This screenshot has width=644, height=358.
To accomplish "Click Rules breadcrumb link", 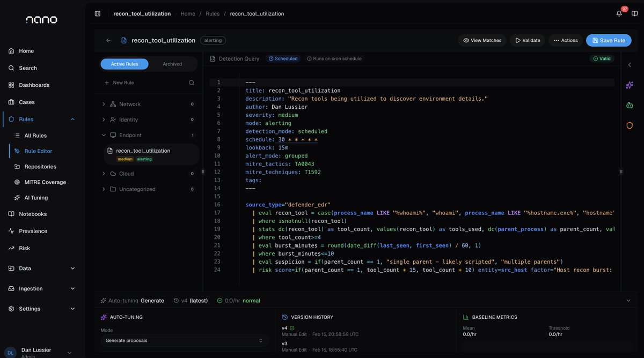I will click(x=213, y=13).
